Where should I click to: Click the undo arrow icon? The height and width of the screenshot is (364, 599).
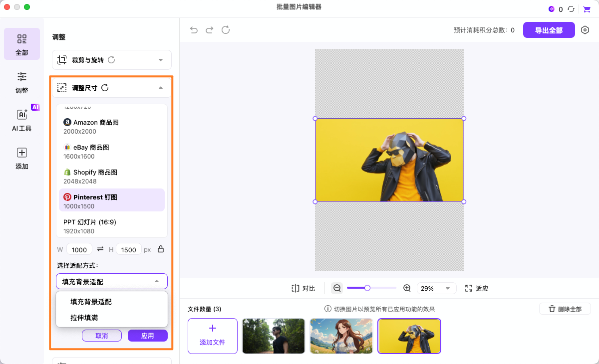click(194, 30)
